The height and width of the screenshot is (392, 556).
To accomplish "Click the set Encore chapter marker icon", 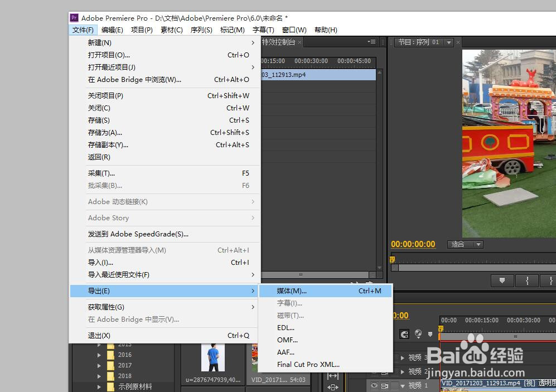I will coord(418,334).
